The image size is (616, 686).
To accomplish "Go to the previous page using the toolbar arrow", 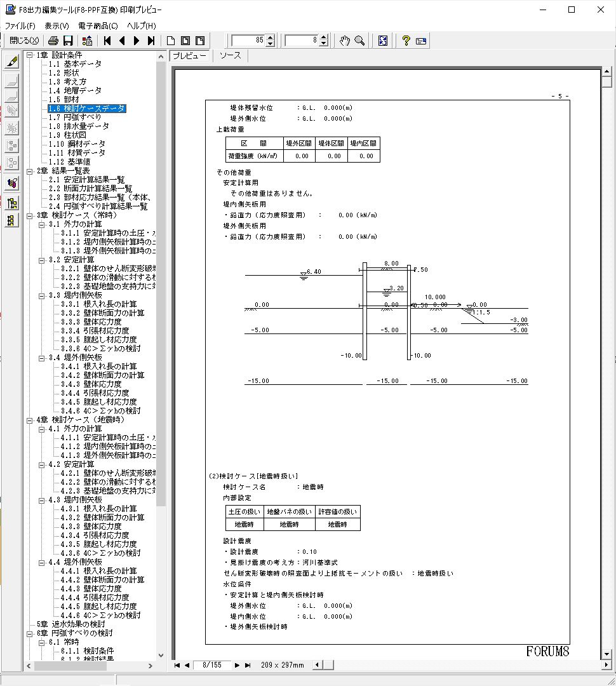I will pos(122,41).
